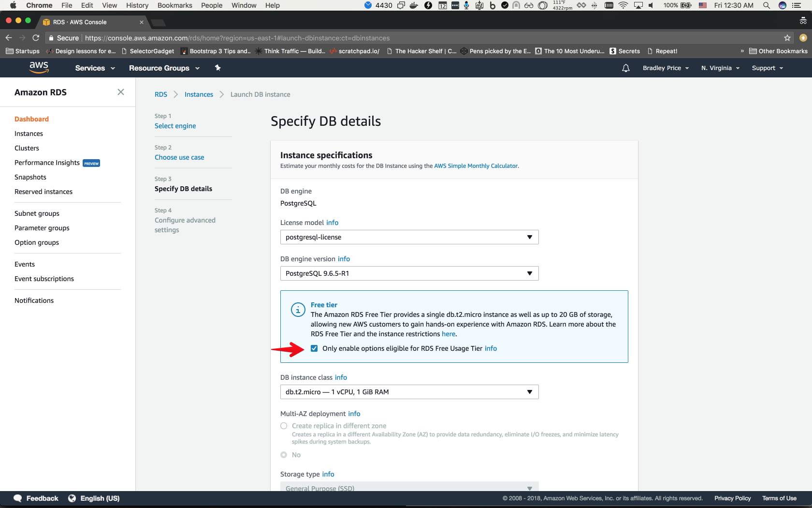Go to Select engine step
Viewport: 812px width, 508px height.
175,126
